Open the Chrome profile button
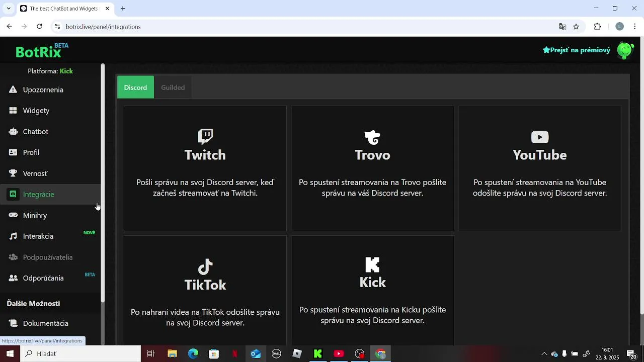Screen dimensions: 644x362 (620, 27)
